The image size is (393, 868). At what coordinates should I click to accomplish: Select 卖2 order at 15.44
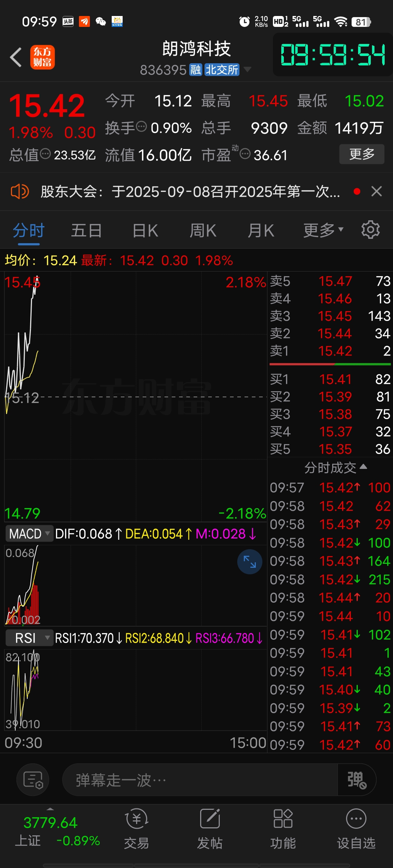(330, 333)
